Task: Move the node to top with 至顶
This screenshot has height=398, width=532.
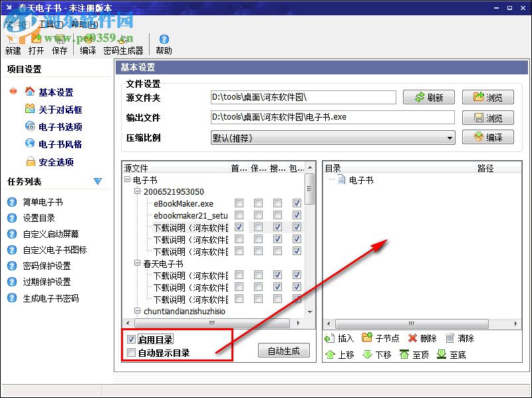Action: pos(414,355)
